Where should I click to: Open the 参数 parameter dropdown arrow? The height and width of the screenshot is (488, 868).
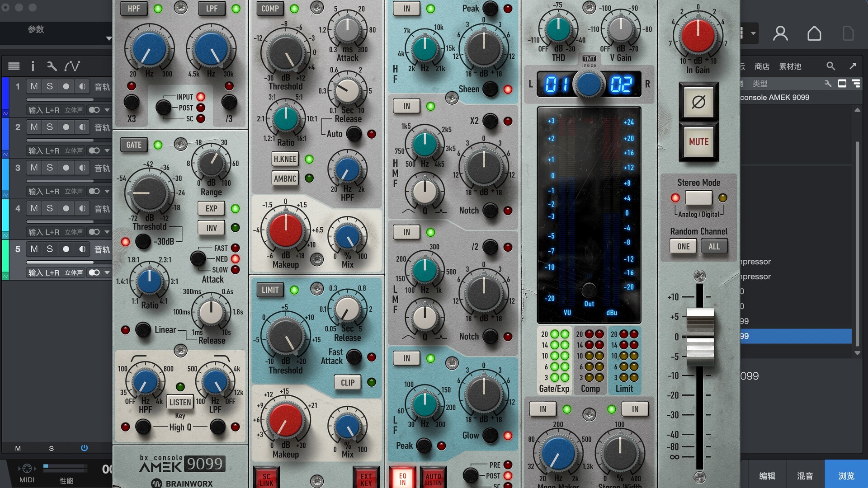pyautogui.click(x=108, y=38)
